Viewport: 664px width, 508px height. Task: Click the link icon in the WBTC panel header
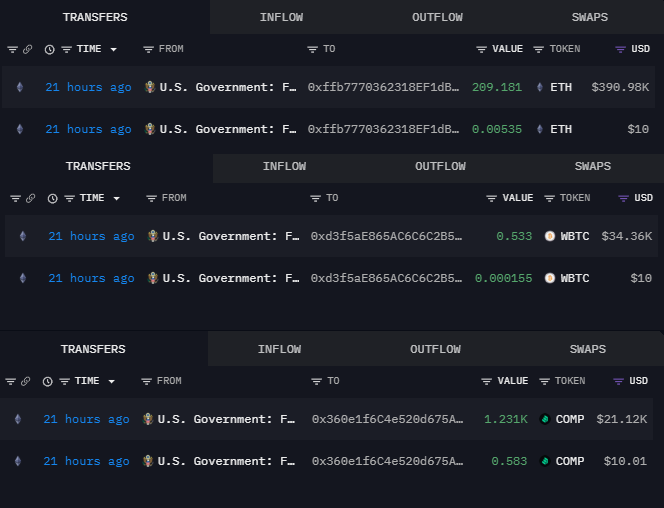pos(30,199)
